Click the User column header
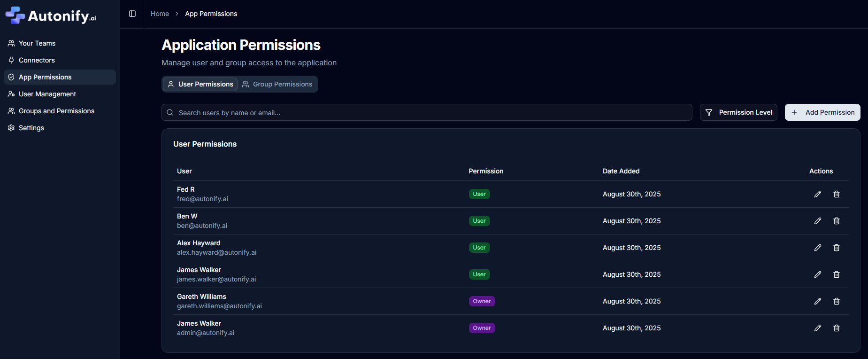 pos(184,171)
